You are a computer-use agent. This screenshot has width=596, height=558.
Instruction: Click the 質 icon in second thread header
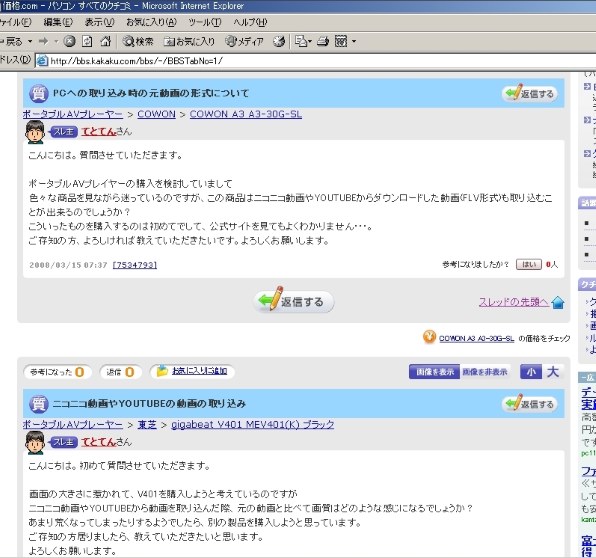39,404
